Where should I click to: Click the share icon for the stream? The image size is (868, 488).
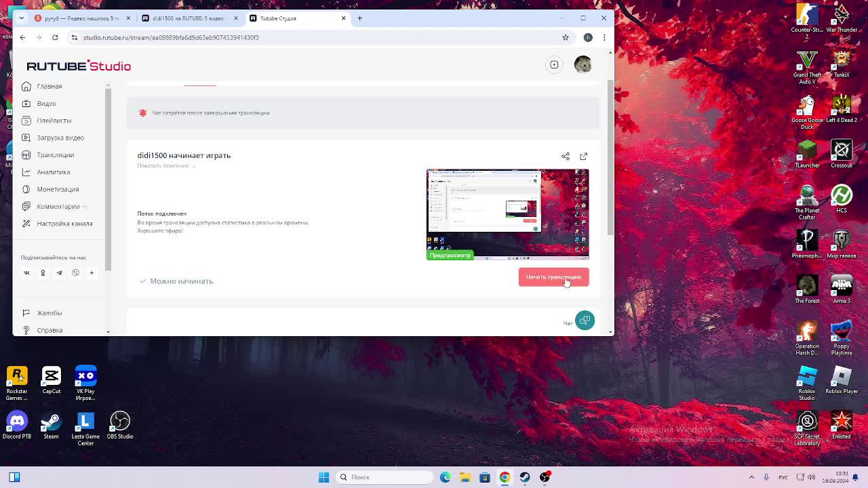tap(566, 157)
